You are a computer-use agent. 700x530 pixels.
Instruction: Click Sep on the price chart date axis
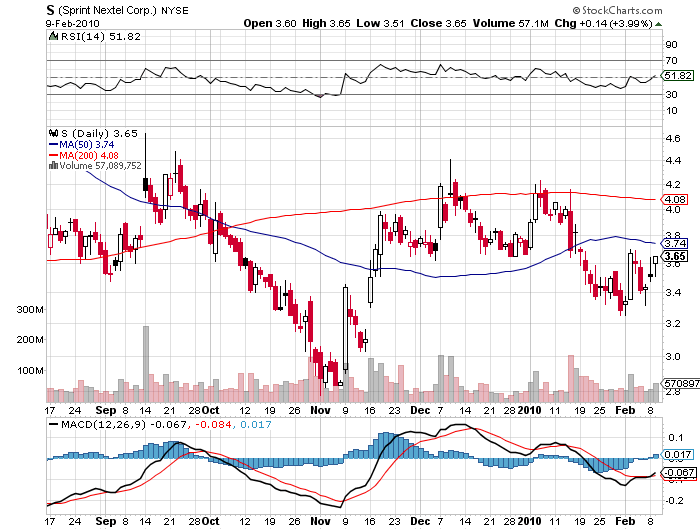click(x=106, y=410)
